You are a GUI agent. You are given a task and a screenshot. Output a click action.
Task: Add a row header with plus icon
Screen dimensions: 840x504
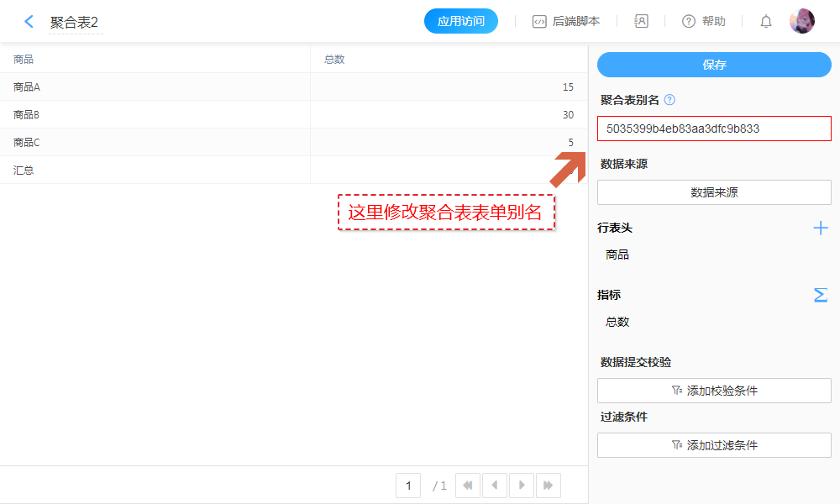(821, 228)
